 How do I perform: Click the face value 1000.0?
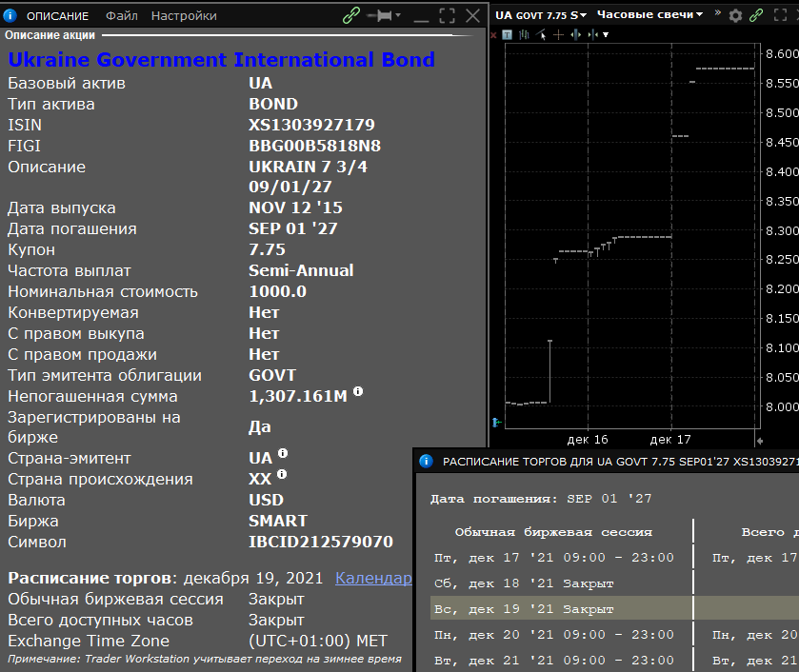pos(278,291)
